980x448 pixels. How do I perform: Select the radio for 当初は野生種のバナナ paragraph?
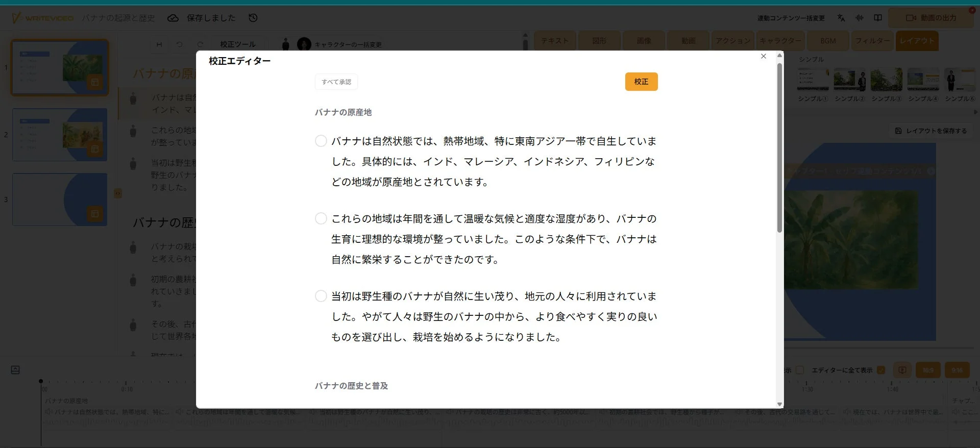pos(321,296)
